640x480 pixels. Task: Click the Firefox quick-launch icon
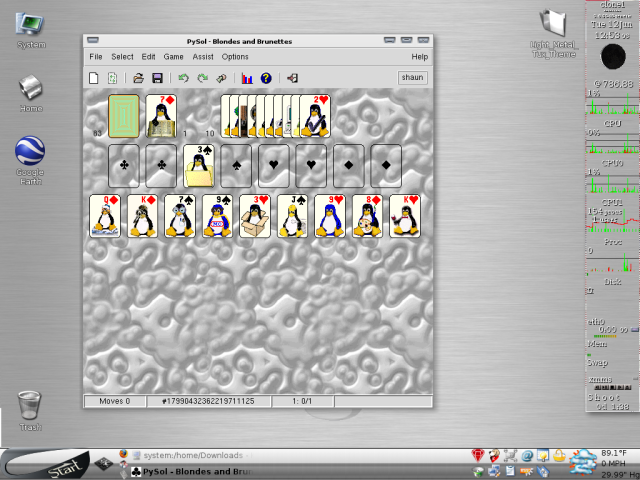click(x=124, y=454)
